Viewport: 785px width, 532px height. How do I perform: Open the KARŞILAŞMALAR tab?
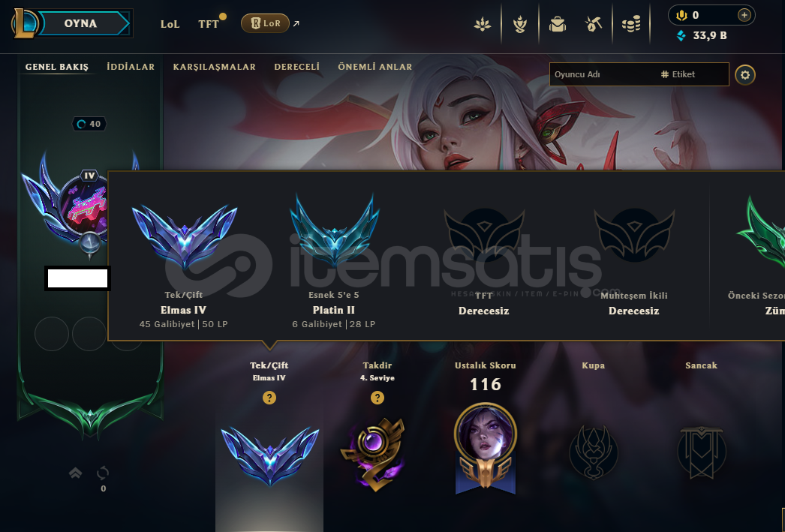pos(215,67)
